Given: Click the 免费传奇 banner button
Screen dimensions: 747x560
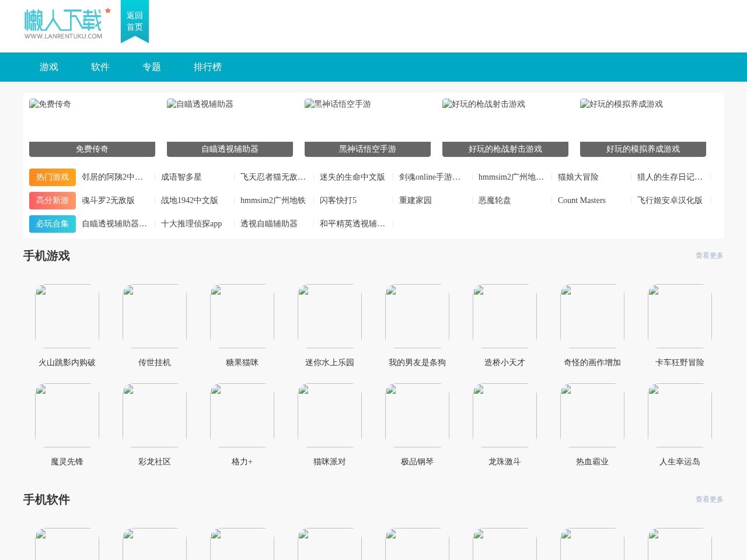Looking at the screenshot, I should [x=92, y=149].
